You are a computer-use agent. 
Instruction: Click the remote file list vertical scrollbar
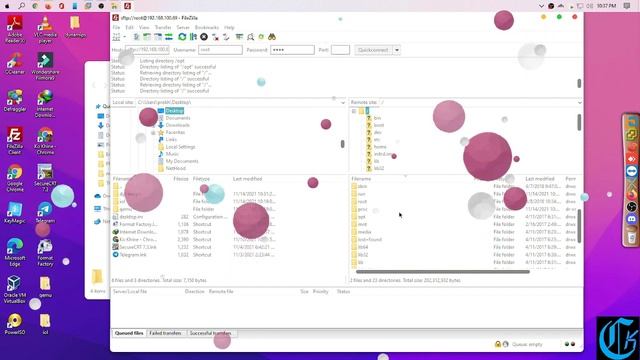pos(580,226)
